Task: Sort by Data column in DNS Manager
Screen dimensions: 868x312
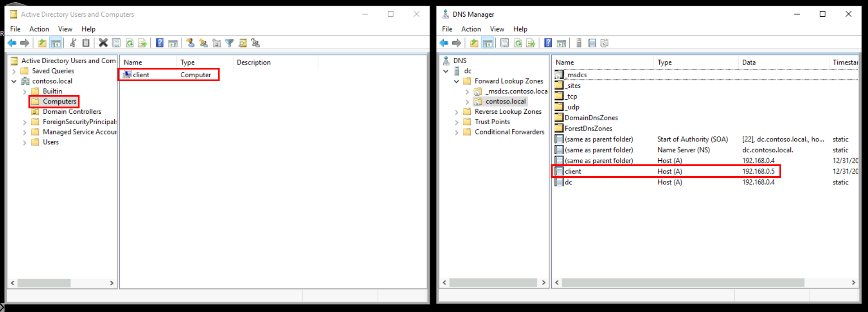Action: 784,62
